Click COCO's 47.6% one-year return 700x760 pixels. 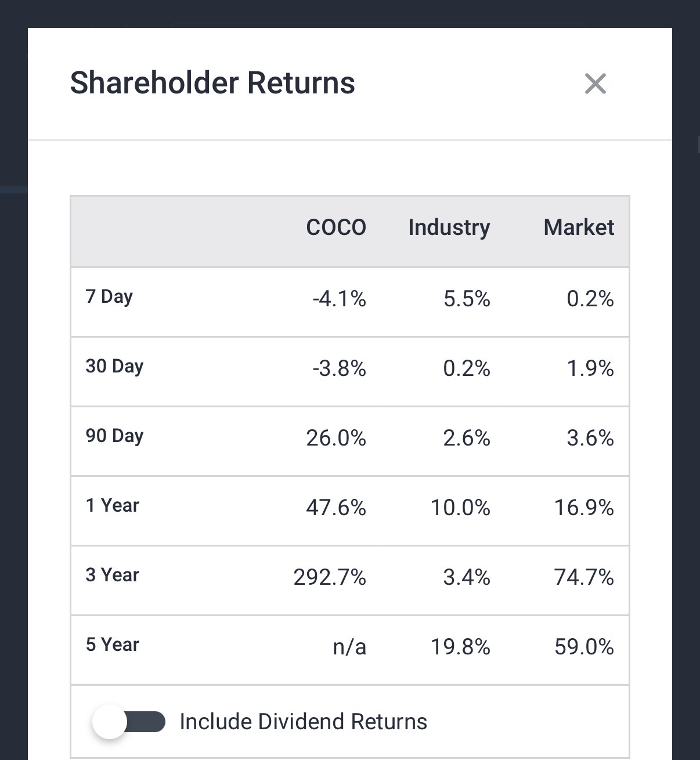click(336, 508)
